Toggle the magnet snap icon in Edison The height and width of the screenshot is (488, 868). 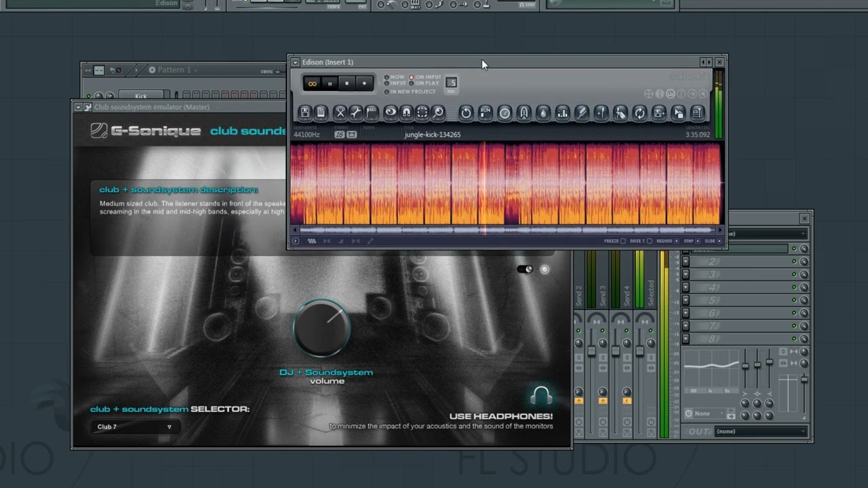(x=406, y=113)
